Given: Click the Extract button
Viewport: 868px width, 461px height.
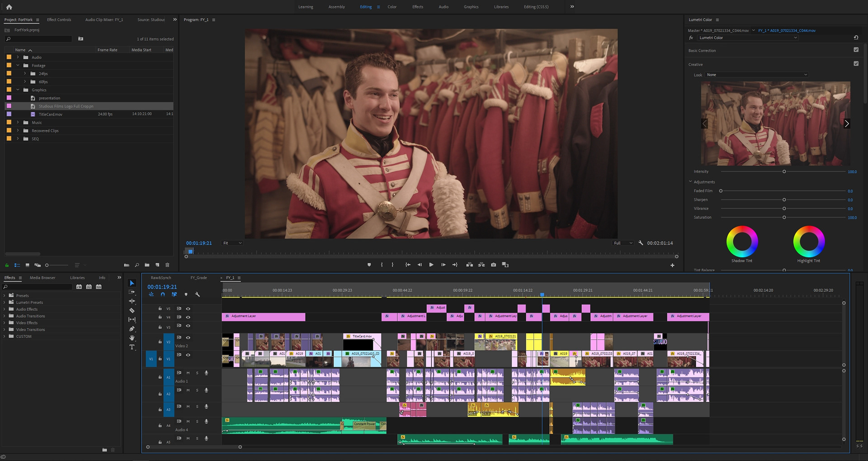Looking at the screenshot, I should tap(481, 265).
